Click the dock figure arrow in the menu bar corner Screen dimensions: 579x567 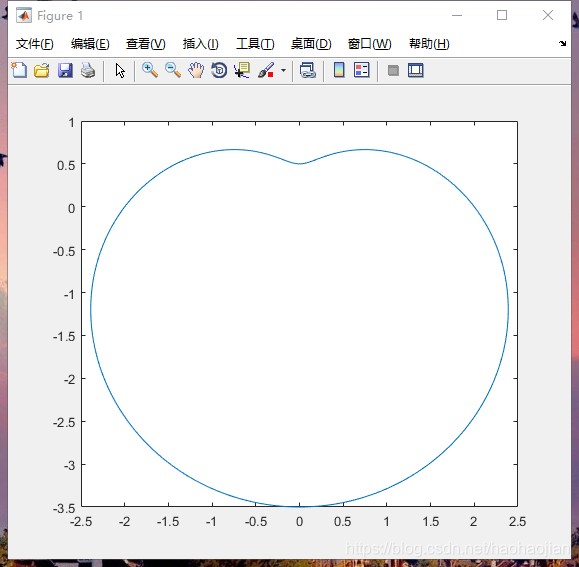coord(562,44)
